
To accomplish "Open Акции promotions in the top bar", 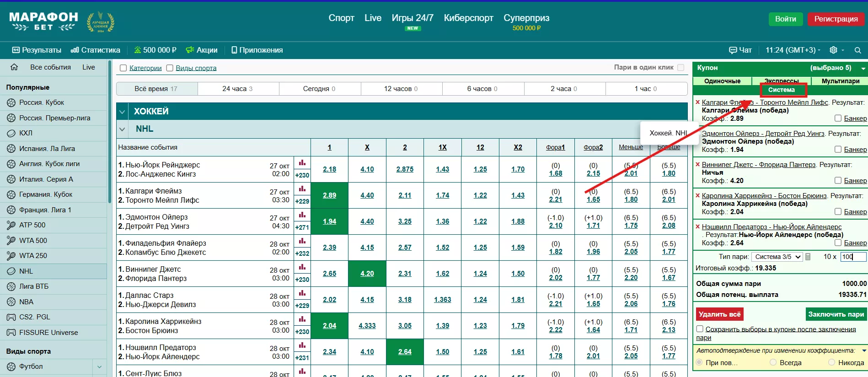I will pyautogui.click(x=202, y=50).
